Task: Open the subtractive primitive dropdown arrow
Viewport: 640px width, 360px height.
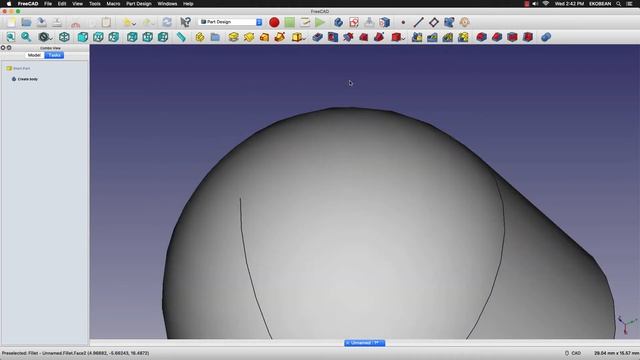Action: [403, 38]
